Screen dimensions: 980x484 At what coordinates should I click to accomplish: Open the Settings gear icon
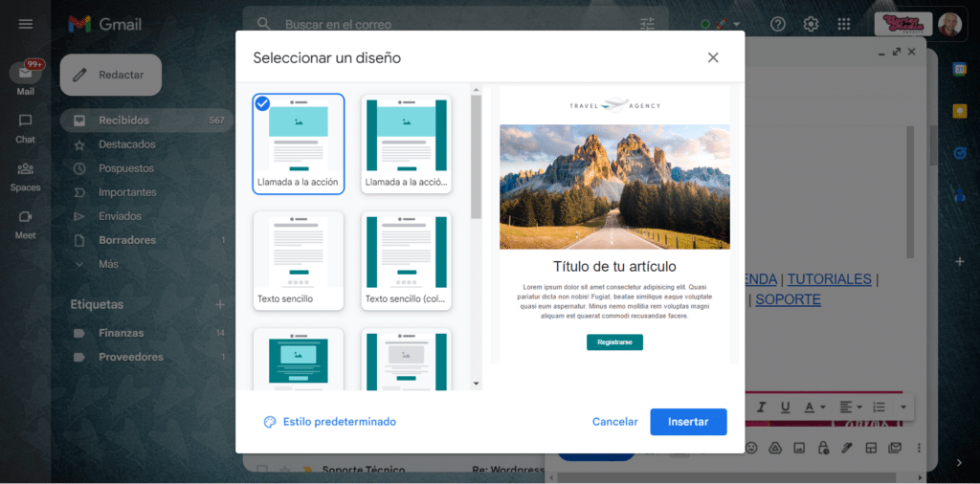tap(811, 24)
